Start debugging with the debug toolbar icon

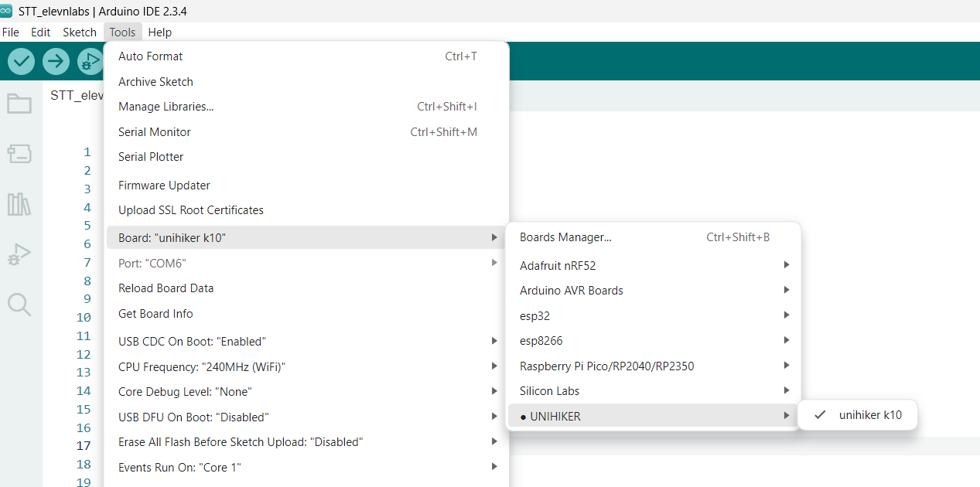coord(90,61)
